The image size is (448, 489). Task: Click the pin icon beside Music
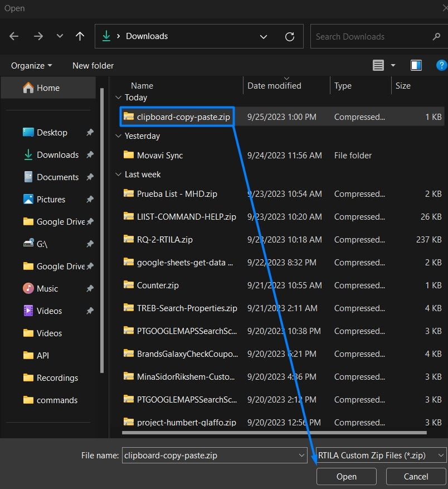pyautogui.click(x=90, y=288)
